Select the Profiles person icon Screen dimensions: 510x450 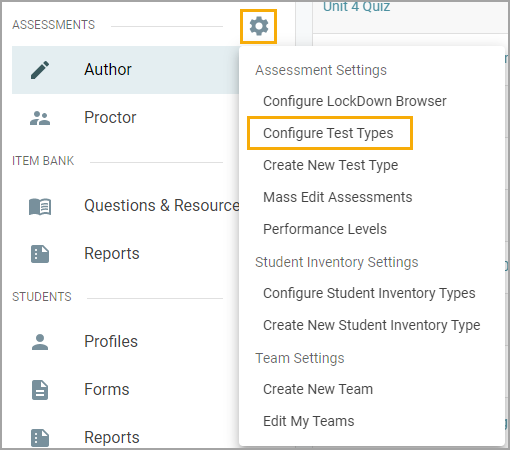[40, 342]
